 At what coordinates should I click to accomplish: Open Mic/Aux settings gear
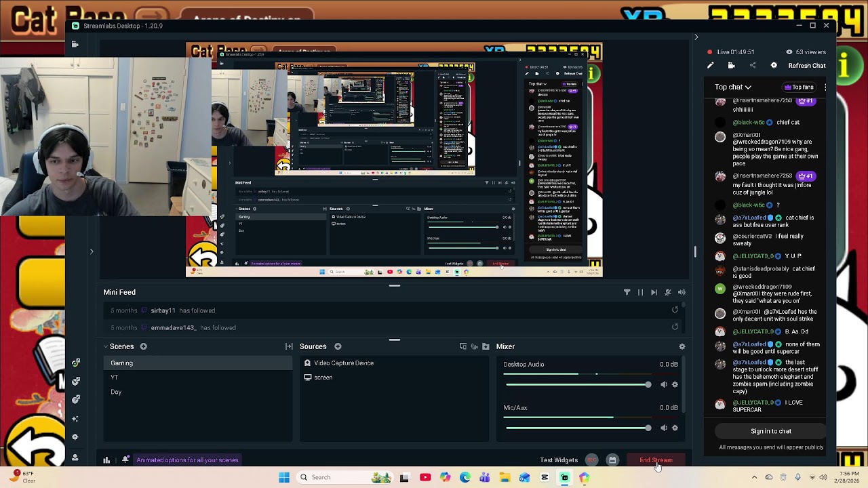coord(675,428)
